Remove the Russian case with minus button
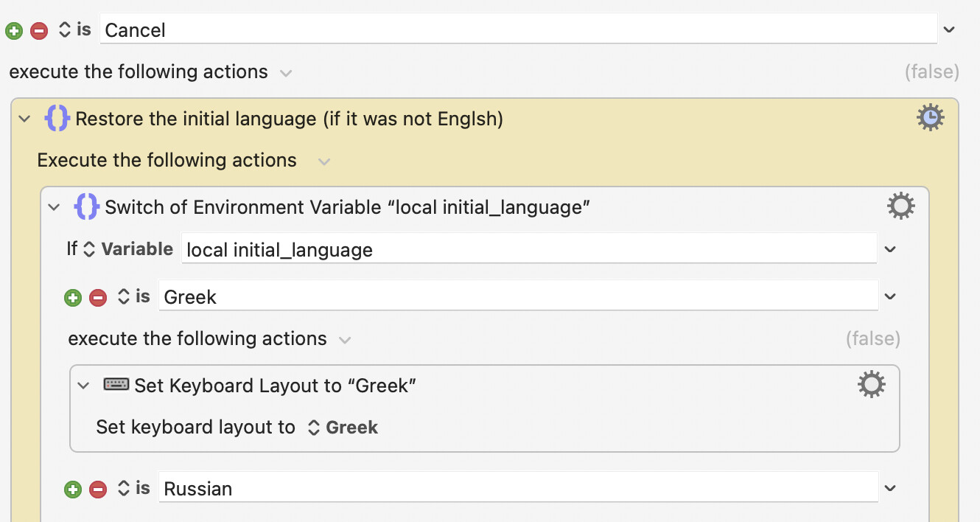This screenshot has width=980, height=522. (x=97, y=490)
